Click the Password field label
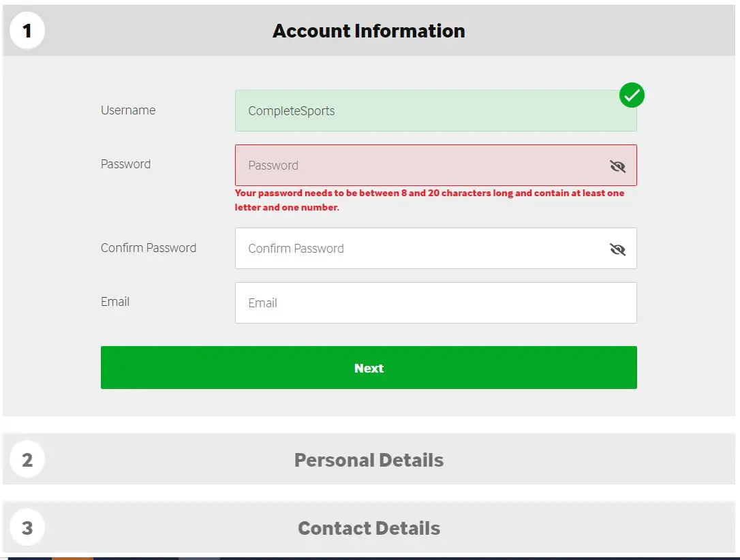This screenshot has width=740, height=560. click(x=125, y=164)
